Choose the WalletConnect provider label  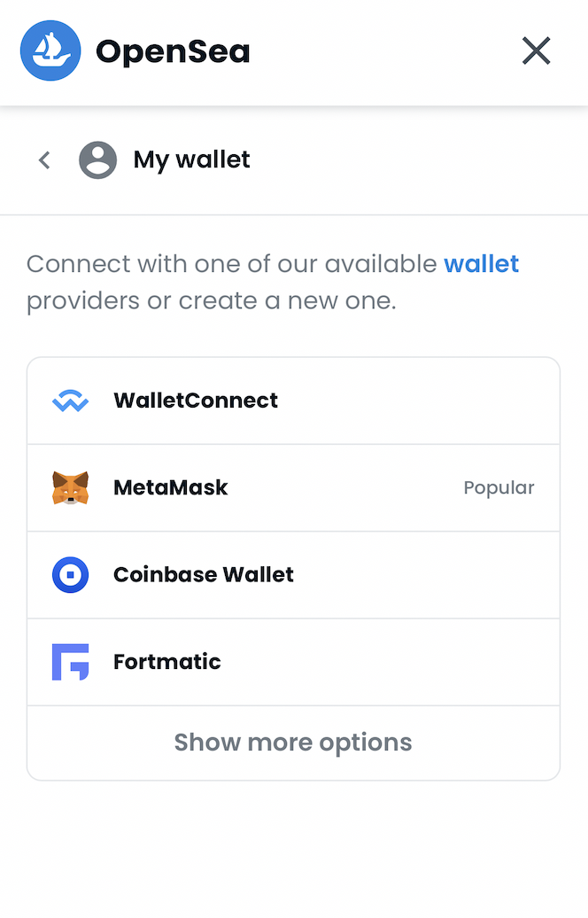pos(196,401)
